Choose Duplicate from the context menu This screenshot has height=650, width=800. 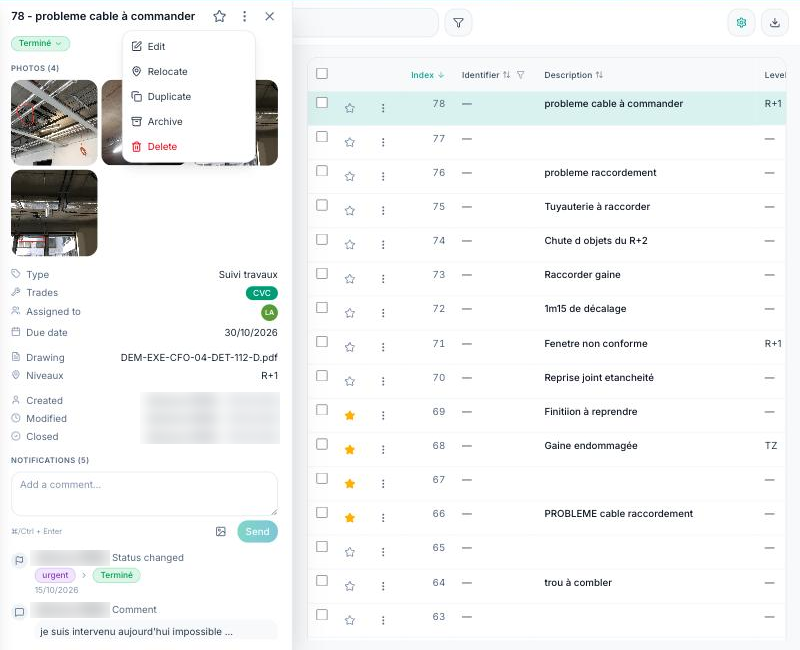tap(188, 96)
